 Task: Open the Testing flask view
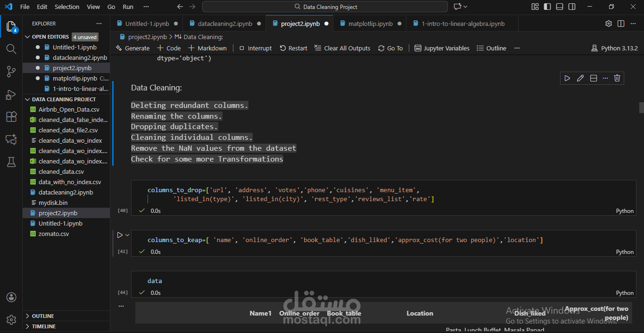pyautogui.click(x=11, y=162)
